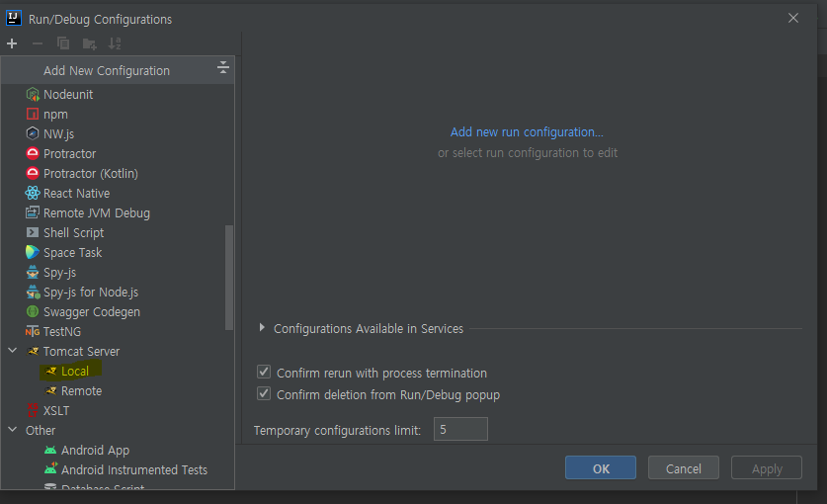Viewport: 827px width, 504px height.
Task: Click the Tomcat icon beside Local
Action: [50, 371]
